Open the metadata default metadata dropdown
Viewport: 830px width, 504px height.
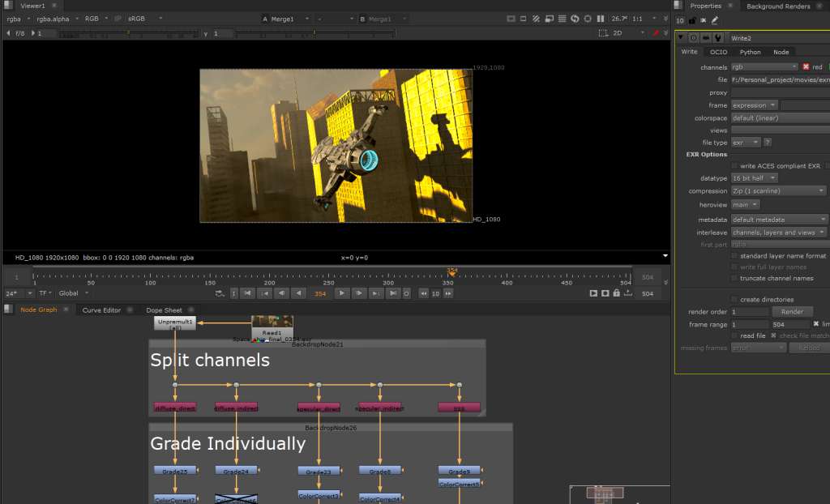[x=780, y=219]
